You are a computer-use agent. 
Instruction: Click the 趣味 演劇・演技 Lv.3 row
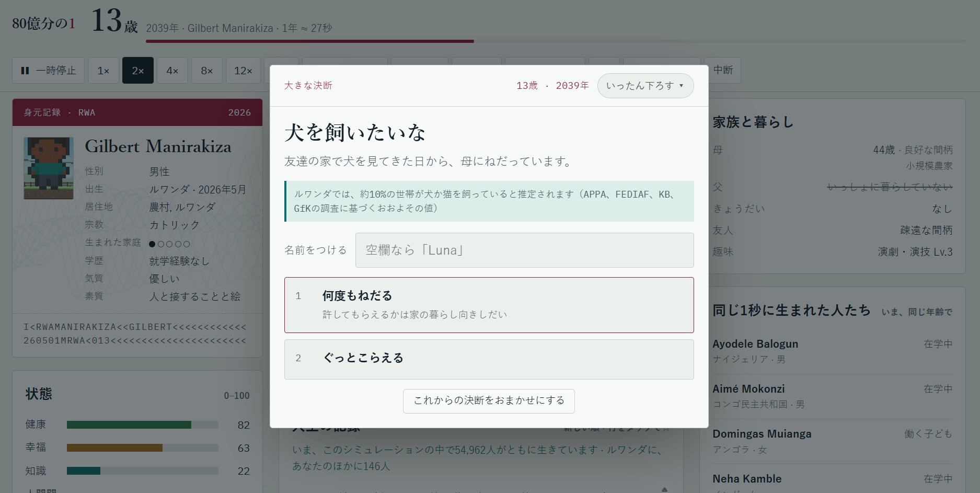coord(832,252)
